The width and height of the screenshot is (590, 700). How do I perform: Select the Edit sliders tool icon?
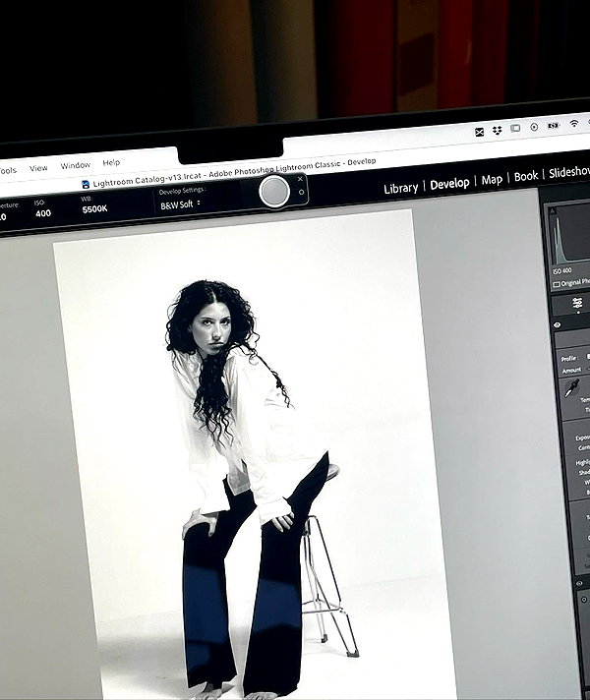click(x=577, y=303)
